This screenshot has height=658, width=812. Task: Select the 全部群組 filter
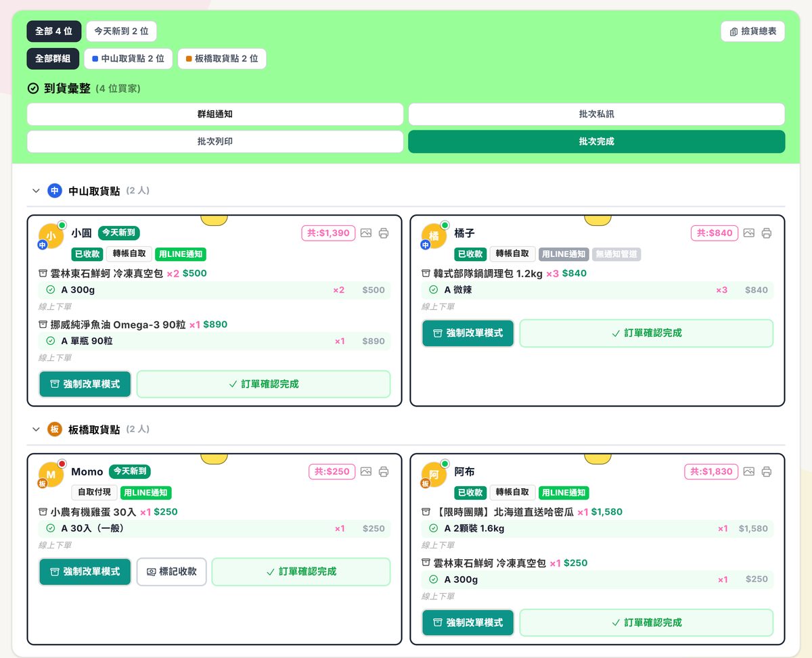point(53,59)
